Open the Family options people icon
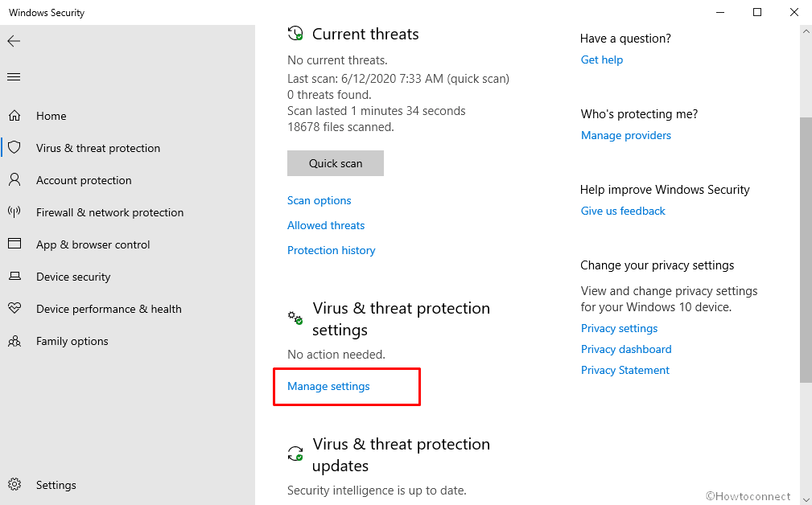The width and height of the screenshot is (812, 505). coord(14,341)
